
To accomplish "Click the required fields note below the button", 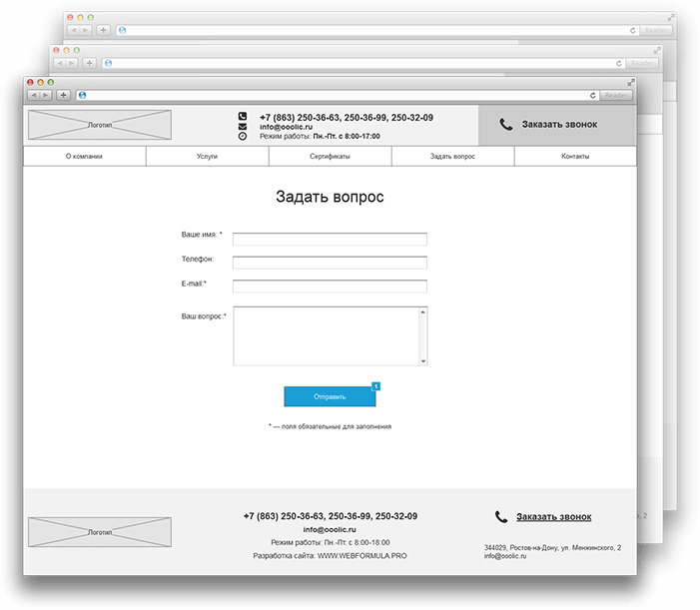I will click(330, 426).
